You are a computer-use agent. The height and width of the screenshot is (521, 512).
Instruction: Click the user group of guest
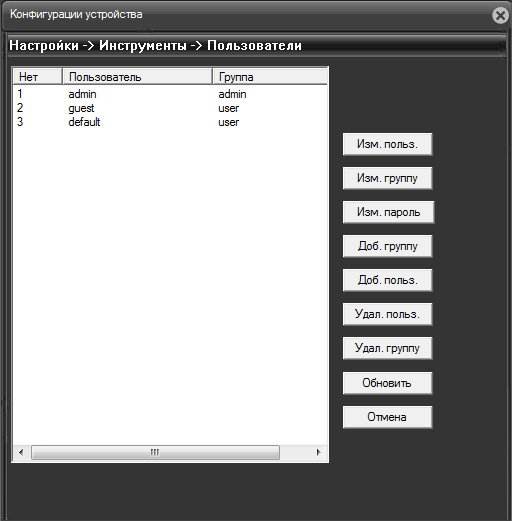[x=229, y=108]
